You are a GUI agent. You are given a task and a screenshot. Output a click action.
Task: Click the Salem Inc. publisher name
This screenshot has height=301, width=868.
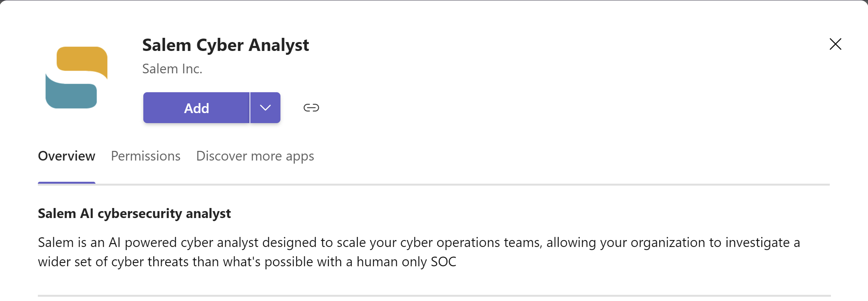click(172, 69)
